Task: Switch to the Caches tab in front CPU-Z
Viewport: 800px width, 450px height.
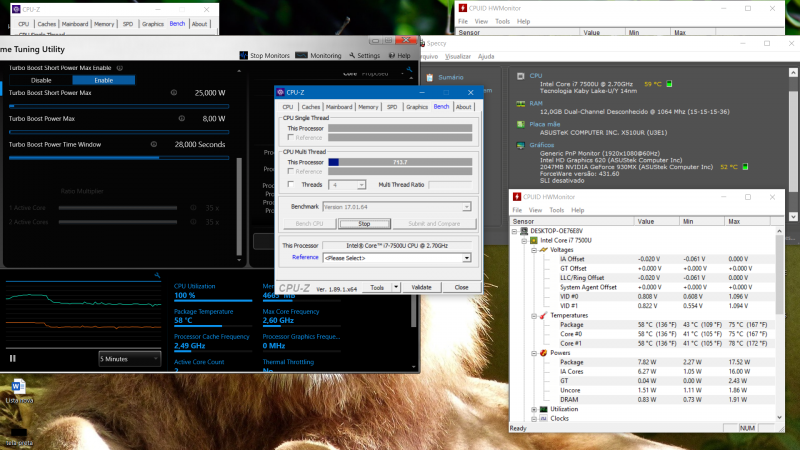Action: (310, 107)
